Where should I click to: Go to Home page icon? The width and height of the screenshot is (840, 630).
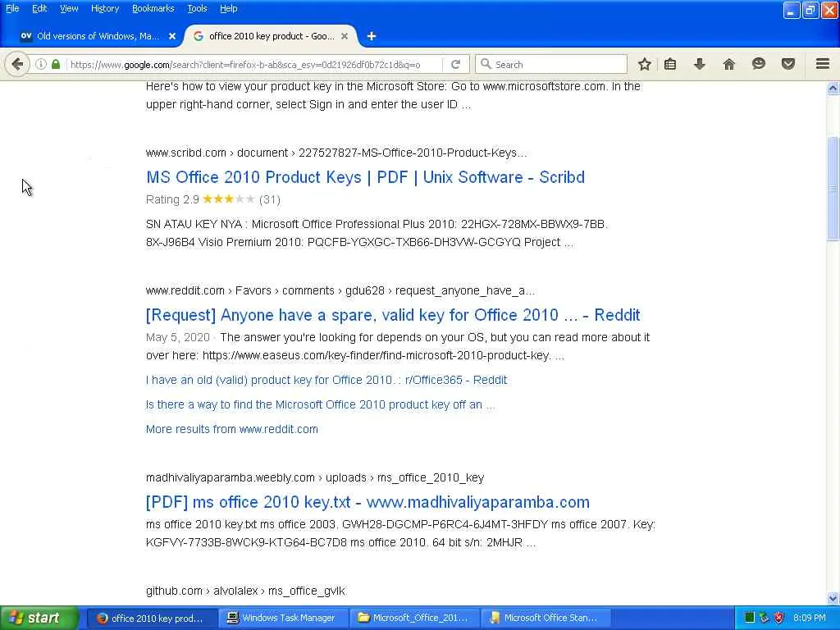coord(728,64)
